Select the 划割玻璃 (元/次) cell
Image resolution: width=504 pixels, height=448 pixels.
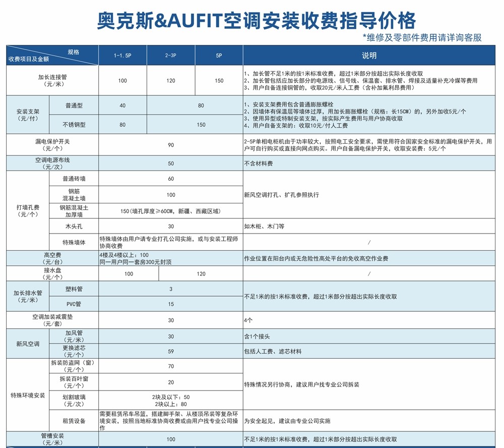[x=74, y=401]
